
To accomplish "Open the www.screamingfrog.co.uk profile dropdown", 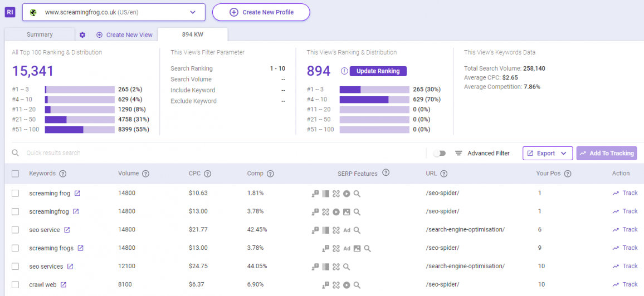I will click(x=114, y=12).
